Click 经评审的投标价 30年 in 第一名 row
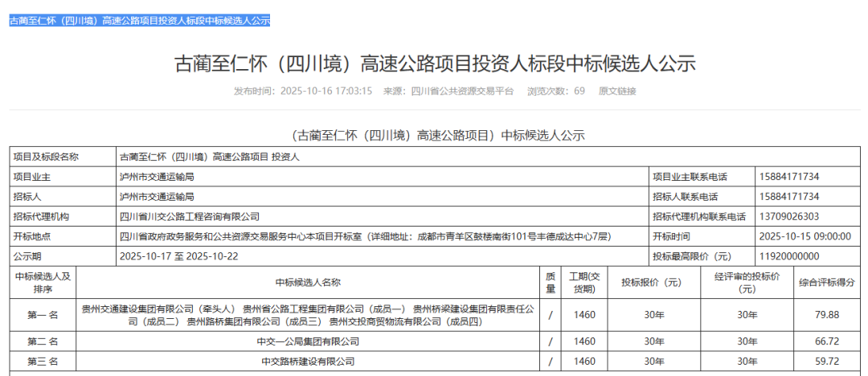 [x=747, y=315]
